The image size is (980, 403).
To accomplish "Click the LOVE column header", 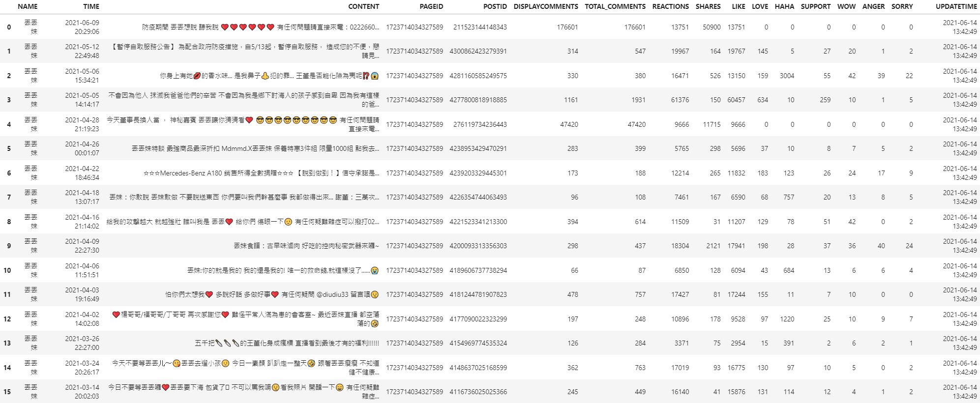I will point(760,6).
